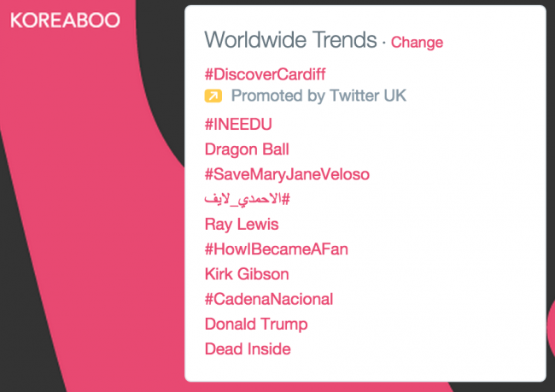The width and height of the screenshot is (555, 392).
Task: Click the yellow promoted arrow icon
Action: 213,96
